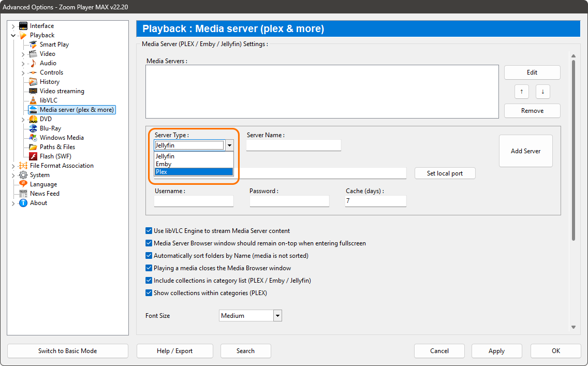Switch to Basic Mode
The height and width of the screenshot is (366, 588).
click(67, 350)
